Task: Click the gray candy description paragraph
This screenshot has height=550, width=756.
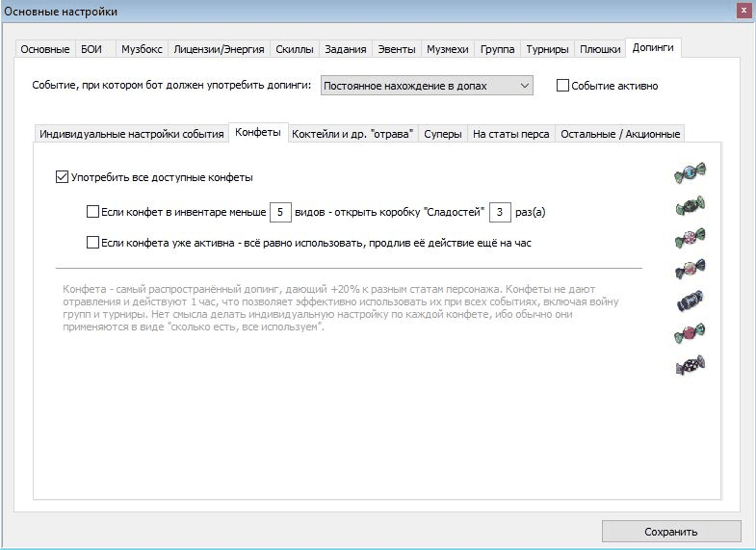Action: pyautogui.click(x=340, y=307)
